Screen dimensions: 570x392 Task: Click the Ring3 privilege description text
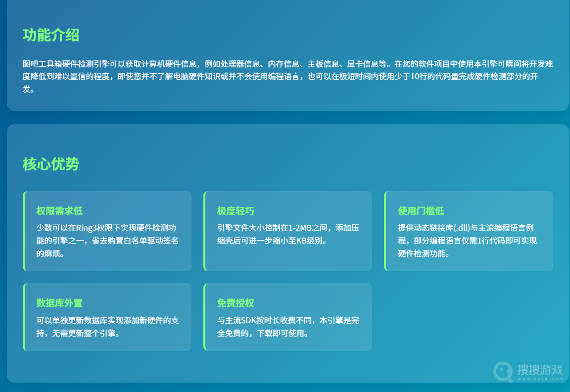pos(107,241)
